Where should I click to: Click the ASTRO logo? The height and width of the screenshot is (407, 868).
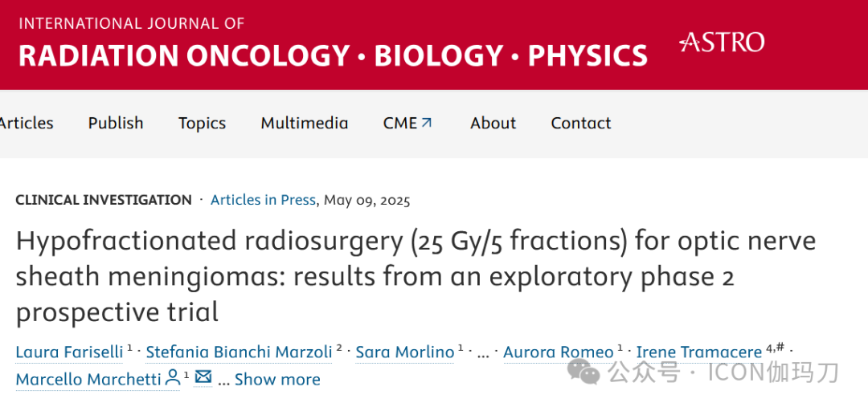[721, 43]
